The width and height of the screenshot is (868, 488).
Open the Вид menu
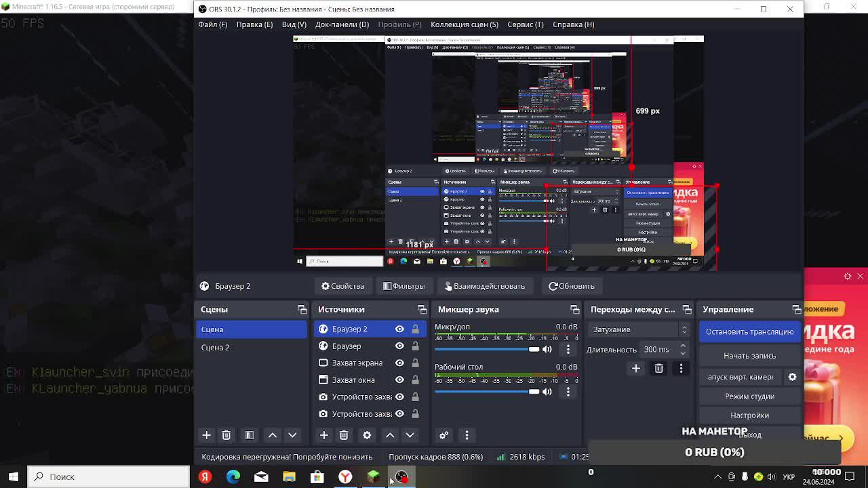(294, 24)
